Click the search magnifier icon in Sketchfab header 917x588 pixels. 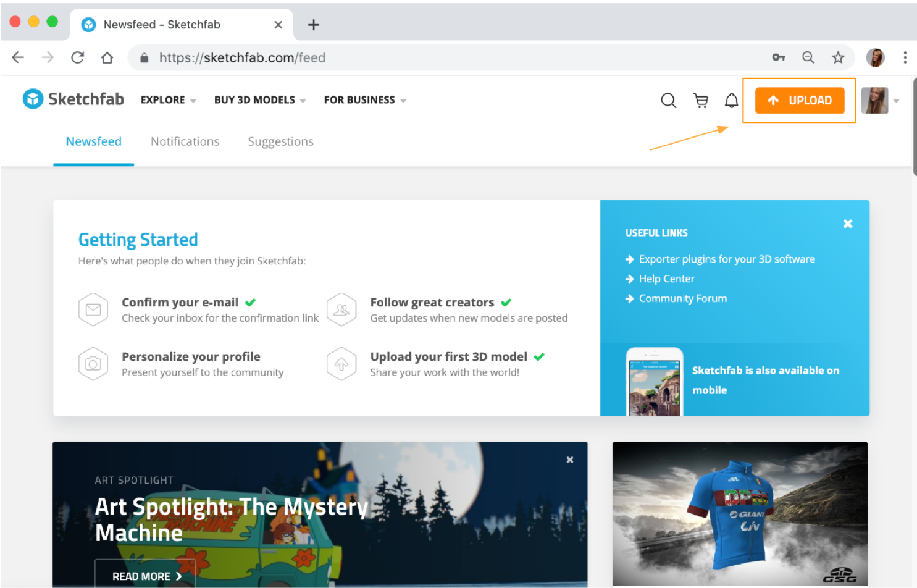tap(668, 100)
